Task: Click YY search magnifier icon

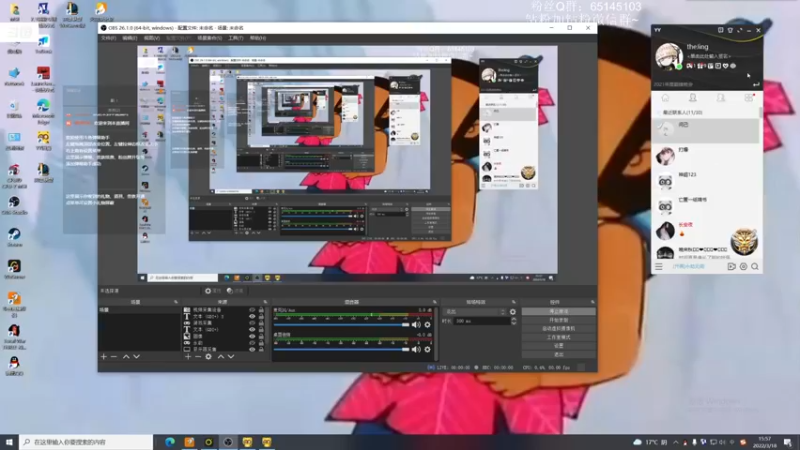Action: tap(755, 266)
